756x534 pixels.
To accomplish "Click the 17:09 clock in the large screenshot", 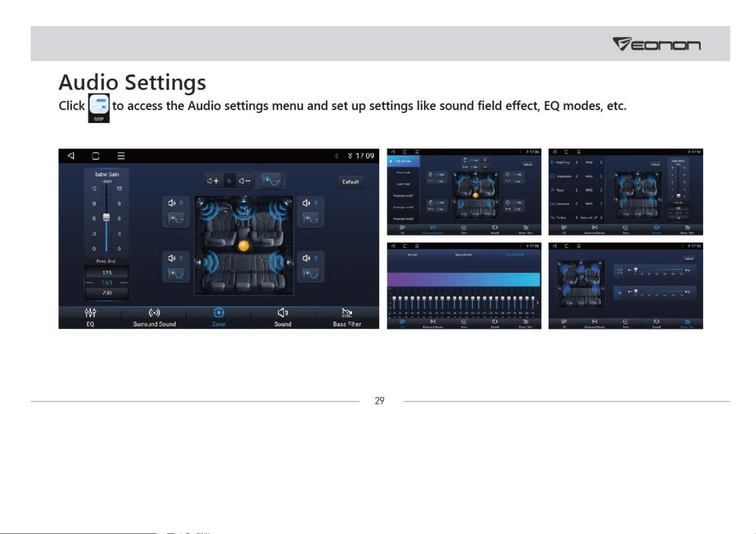I will tap(364, 156).
